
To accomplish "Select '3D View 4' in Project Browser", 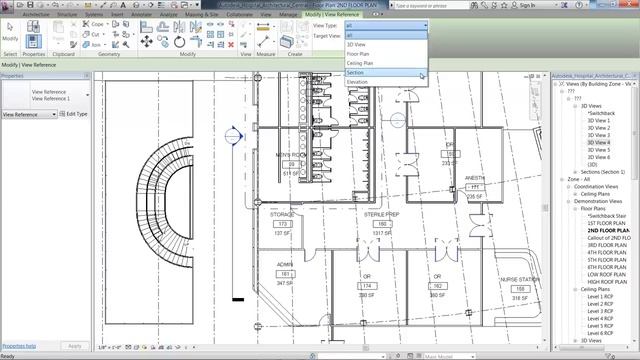I will click(598, 142).
